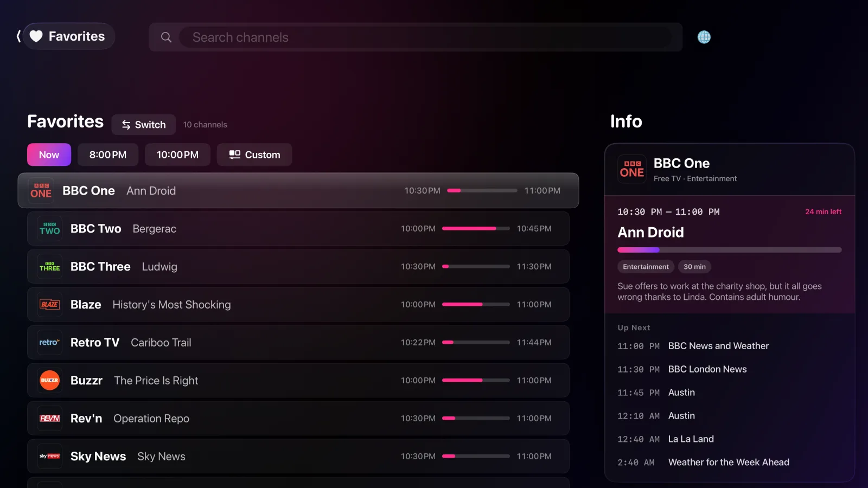Select Retro TV Cariboo Trail row
Image resolution: width=868 pixels, height=488 pixels.
tap(298, 343)
